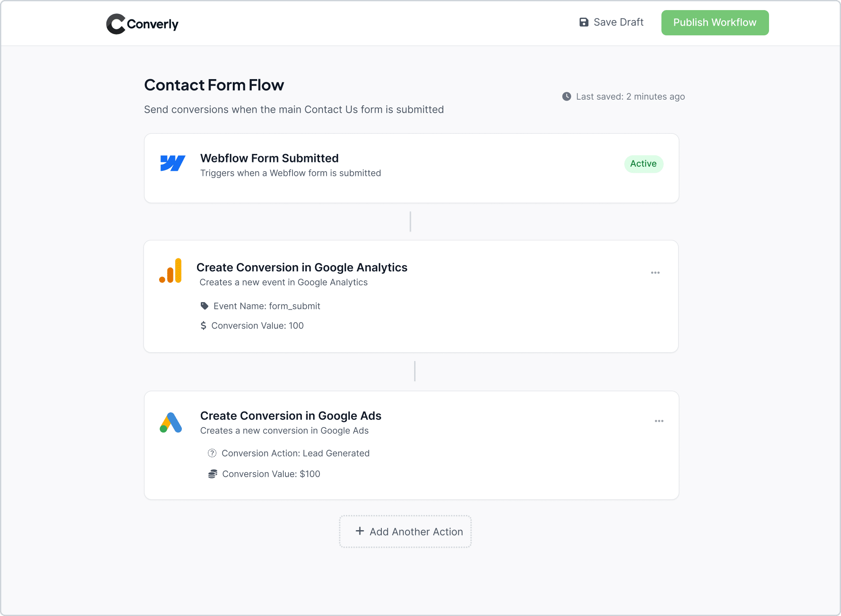Screen dimensions: 841x616
Task: Open the options menu on Google Analytics action
Action: pyautogui.click(x=655, y=273)
